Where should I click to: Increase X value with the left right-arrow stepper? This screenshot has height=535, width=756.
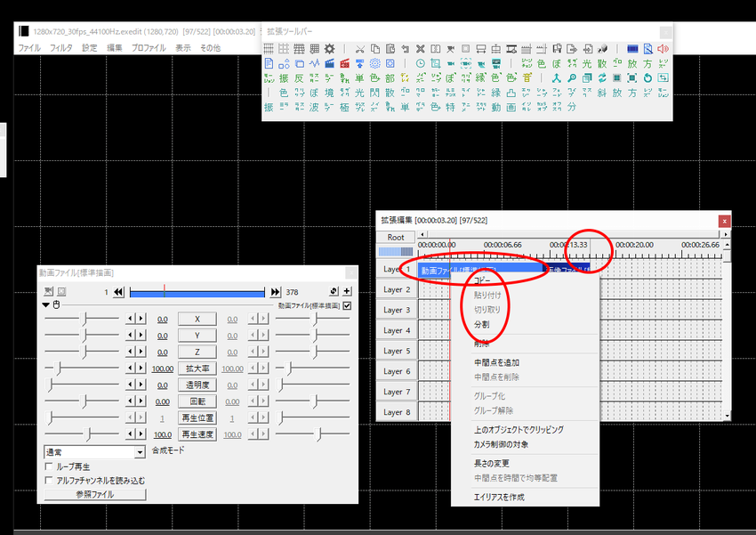coord(141,319)
